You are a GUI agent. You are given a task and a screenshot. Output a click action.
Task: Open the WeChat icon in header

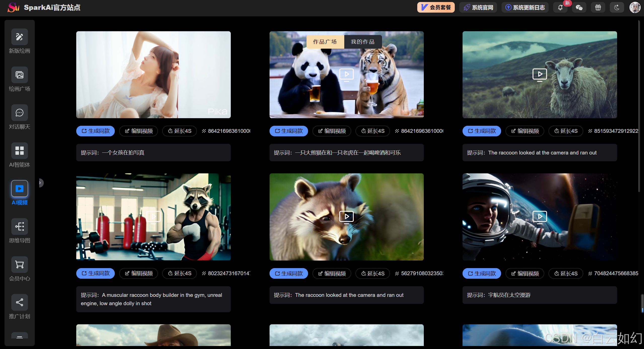tap(579, 8)
